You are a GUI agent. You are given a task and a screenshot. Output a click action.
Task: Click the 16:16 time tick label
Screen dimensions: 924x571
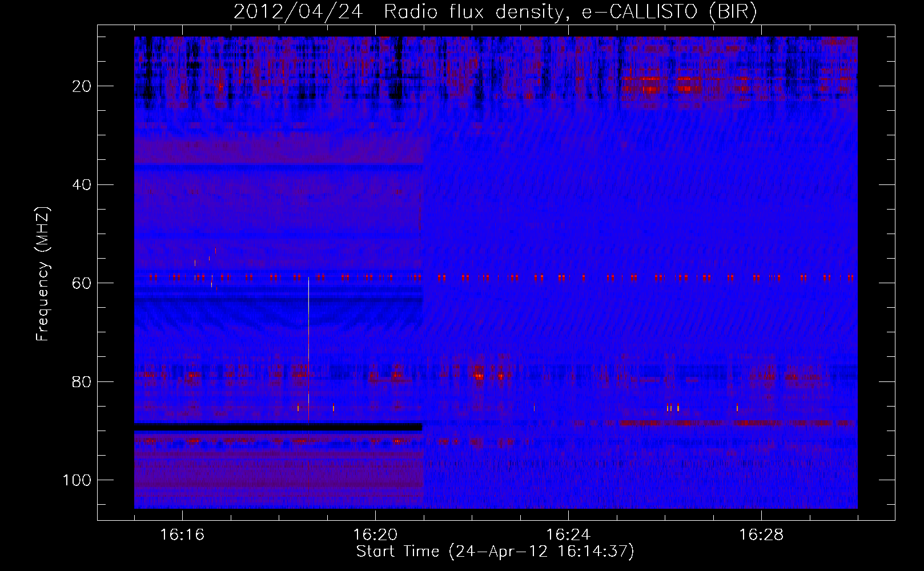(182, 535)
